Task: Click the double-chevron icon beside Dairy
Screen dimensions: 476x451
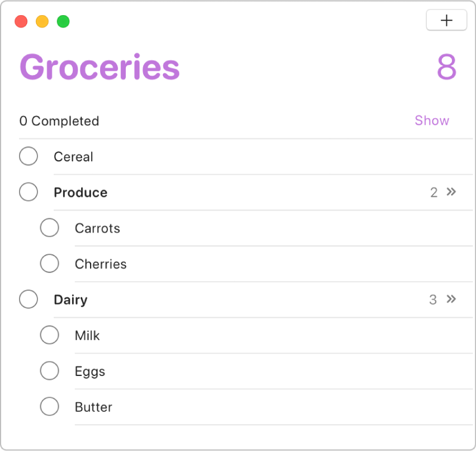Action: (451, 299)
